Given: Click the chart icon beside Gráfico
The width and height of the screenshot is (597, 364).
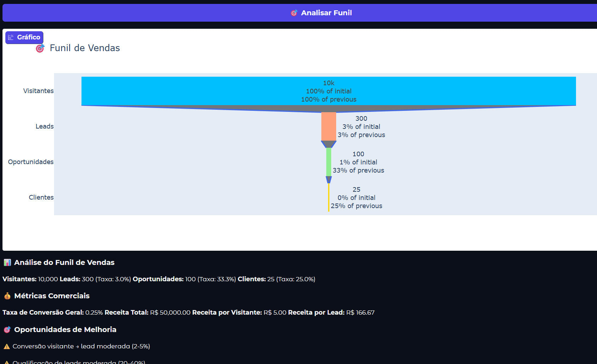Looking at the screenshot, I should (x=11, y=37).
